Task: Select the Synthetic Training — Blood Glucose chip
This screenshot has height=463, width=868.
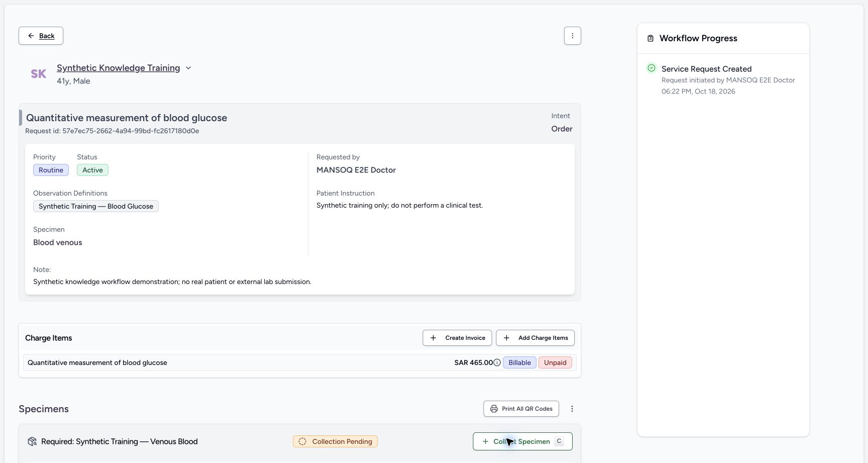Action: 96,206
